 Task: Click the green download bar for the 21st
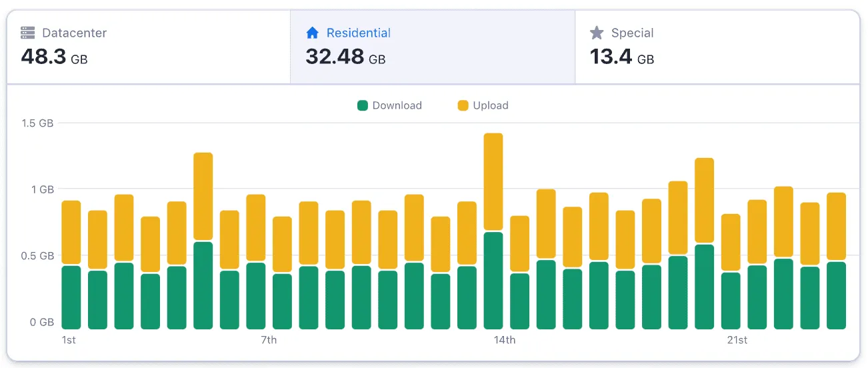(x=731, y=301)
